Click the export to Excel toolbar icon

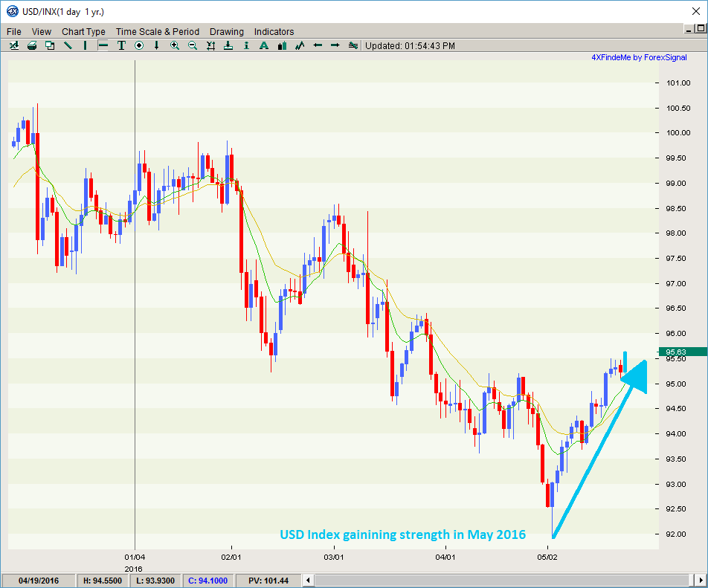coord(14,45)
